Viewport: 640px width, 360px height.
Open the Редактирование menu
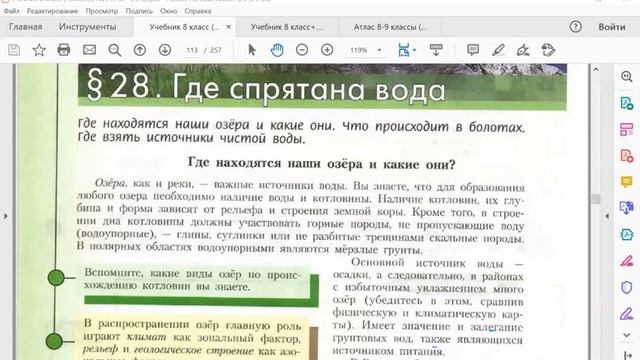(52, 11)
